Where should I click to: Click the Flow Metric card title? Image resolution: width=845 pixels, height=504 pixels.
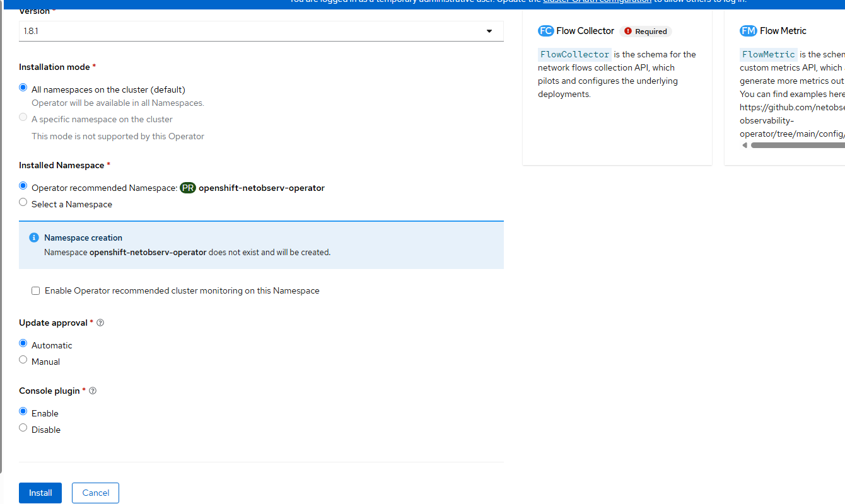[x=783, y=31]
